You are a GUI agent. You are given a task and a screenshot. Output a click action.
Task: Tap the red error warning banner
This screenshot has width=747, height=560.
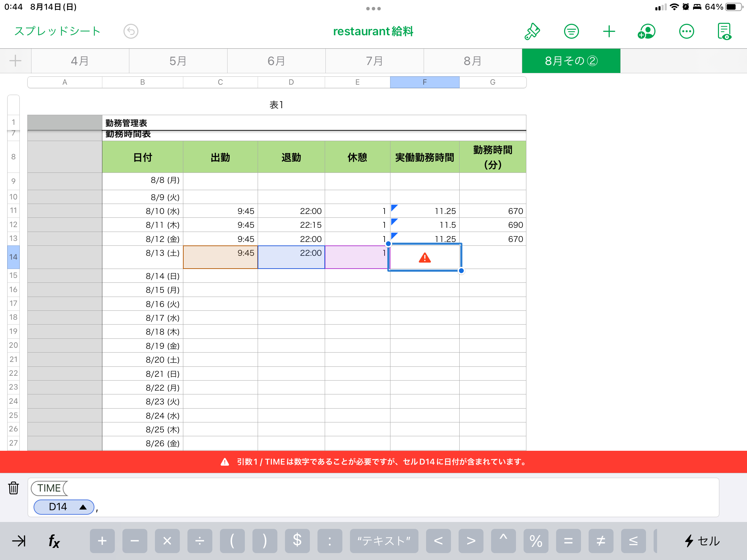click(373, 462)
